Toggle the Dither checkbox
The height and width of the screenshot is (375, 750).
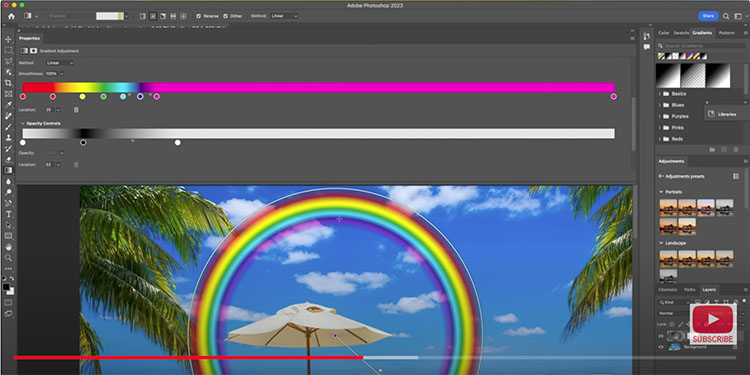click(x=232, y=16)
